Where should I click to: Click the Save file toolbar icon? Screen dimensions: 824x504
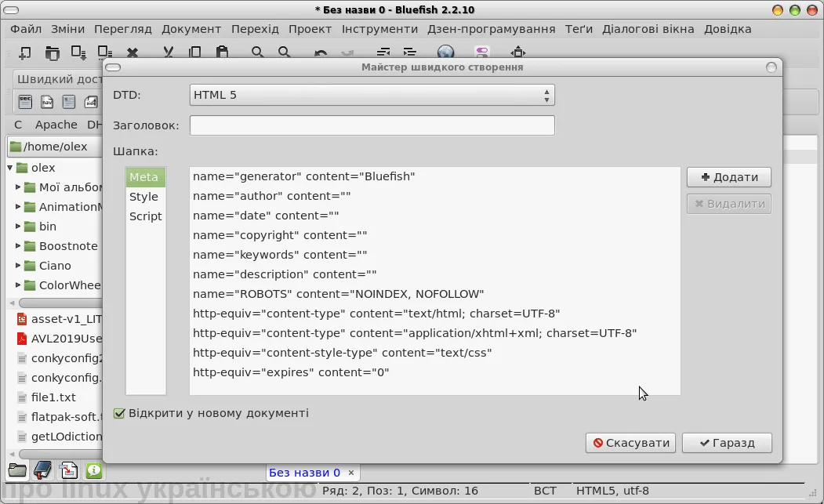pos(78,52)
